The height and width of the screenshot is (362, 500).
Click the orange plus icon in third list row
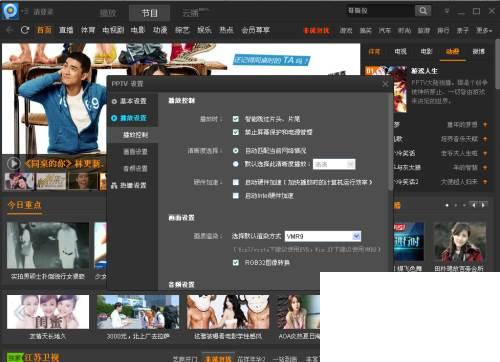(485, 153)
